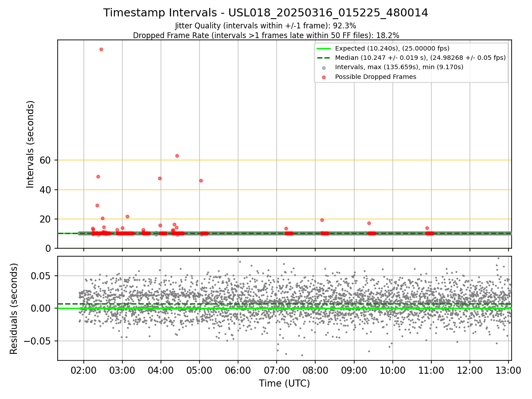532x399 pixels.
Task: Click the '07:00' x-axis tick label
Action: 277,370
